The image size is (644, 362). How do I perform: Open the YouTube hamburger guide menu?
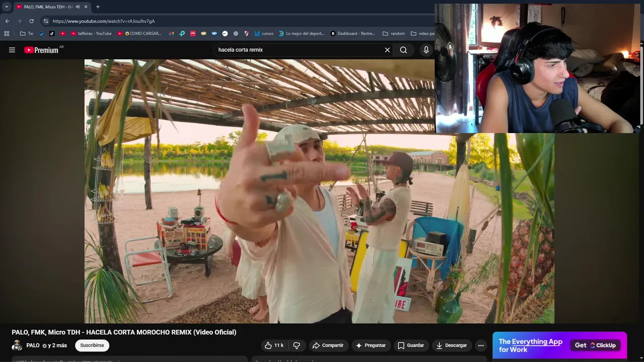coord(12,50)
